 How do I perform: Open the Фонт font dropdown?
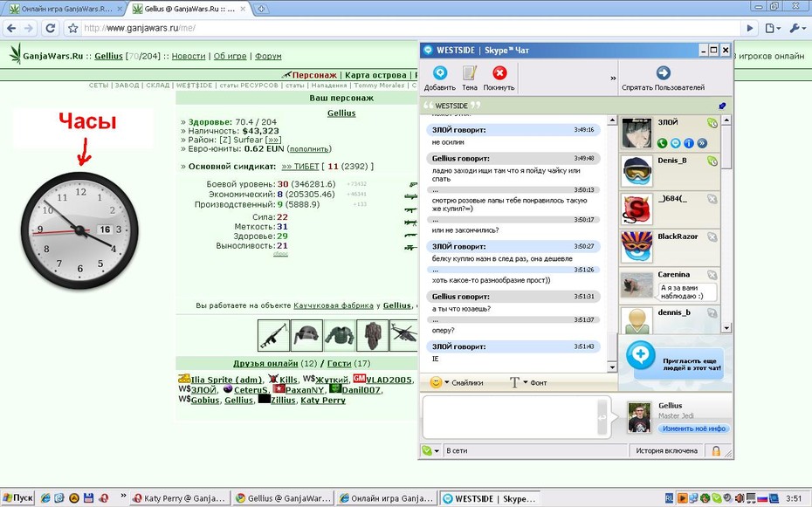pyautogui.click(x=528, y=382)
